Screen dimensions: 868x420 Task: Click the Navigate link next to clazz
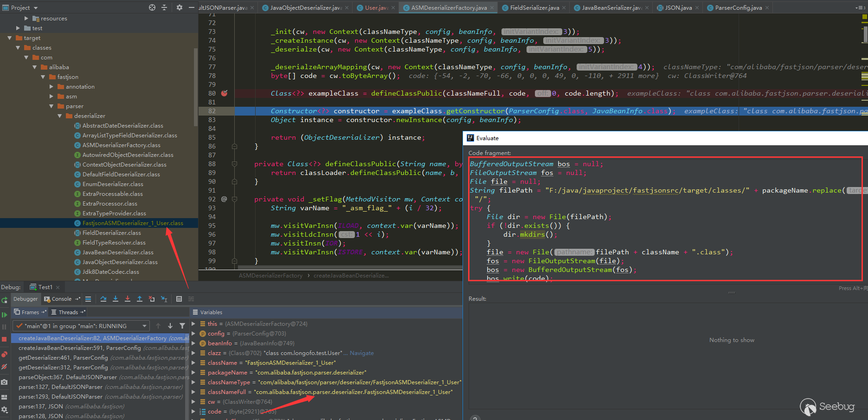click(361, 353)
